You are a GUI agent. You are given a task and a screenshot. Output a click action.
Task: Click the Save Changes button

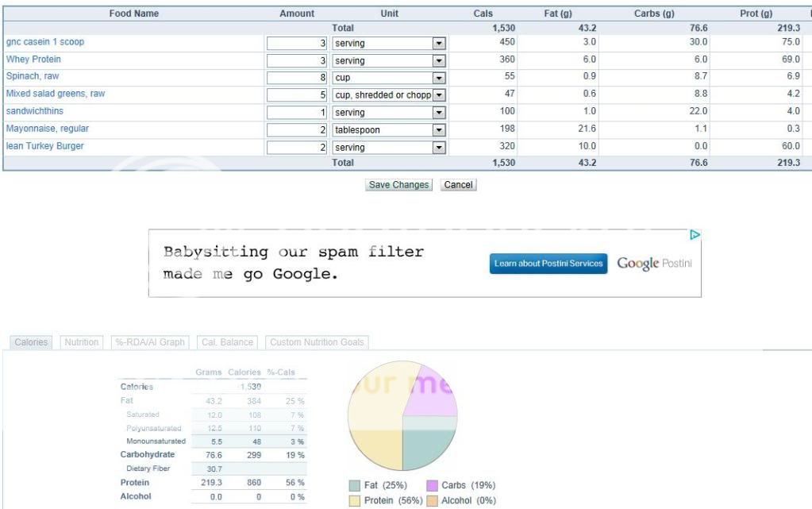399,185
